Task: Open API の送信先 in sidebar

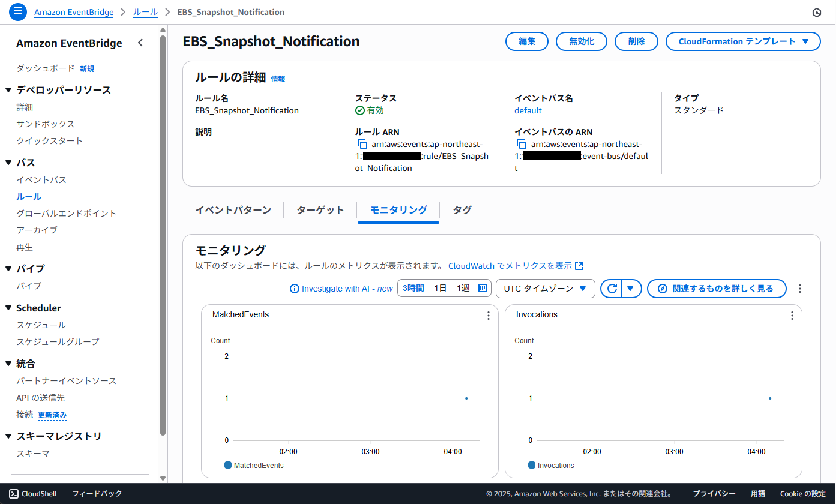Action: (40, 398)
